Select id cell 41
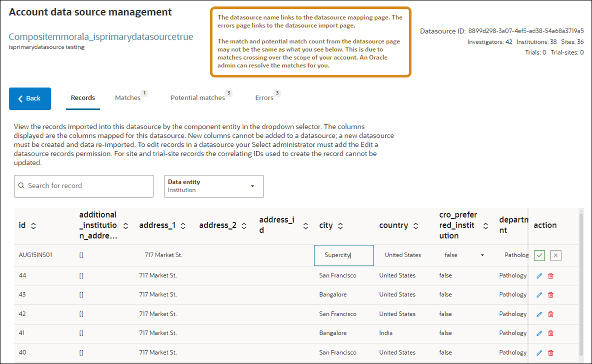This screenshot has height=364, width=592. click(x=22, y=333)
